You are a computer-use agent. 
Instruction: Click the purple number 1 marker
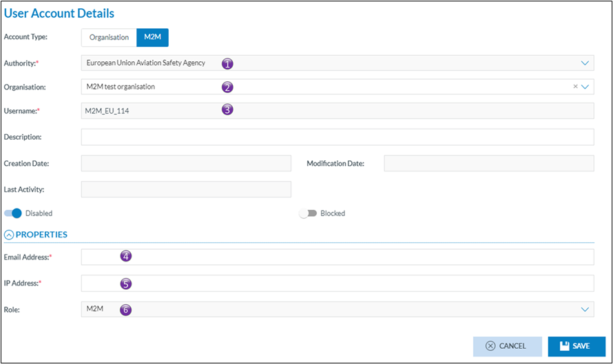point(227,63)
